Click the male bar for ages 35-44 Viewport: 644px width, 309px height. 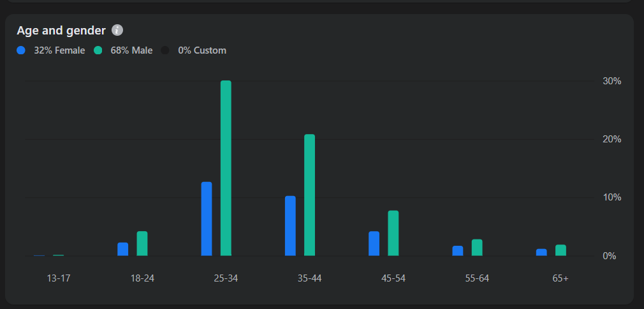[310, 195]
